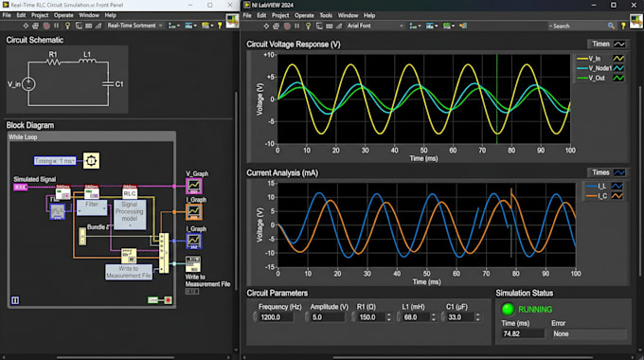Image resolution: width=644 pixels, height=360 pixels.
Task: Open Reorder dropdown in Front Panel toolbar
Action: pos(207,26)
